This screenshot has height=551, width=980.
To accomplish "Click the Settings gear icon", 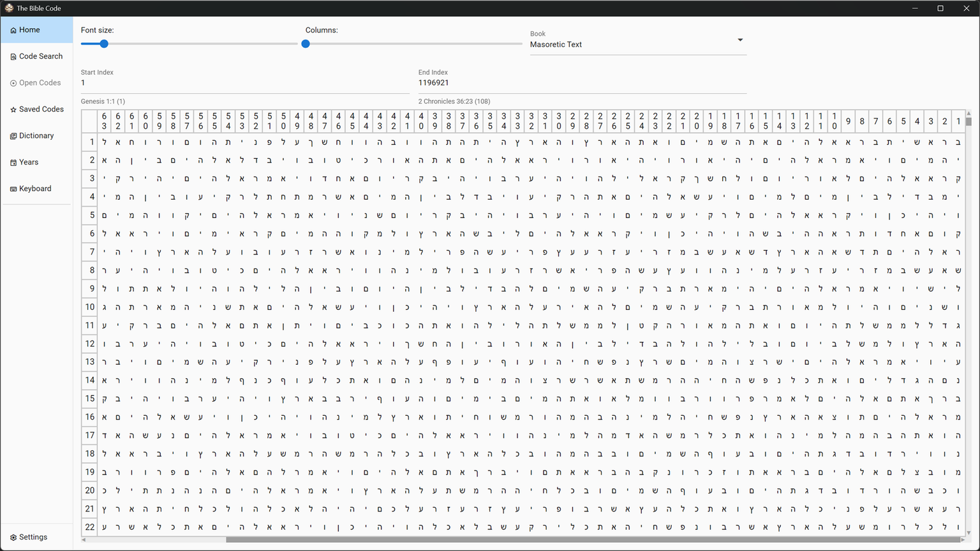I will [x=13, y=538].
